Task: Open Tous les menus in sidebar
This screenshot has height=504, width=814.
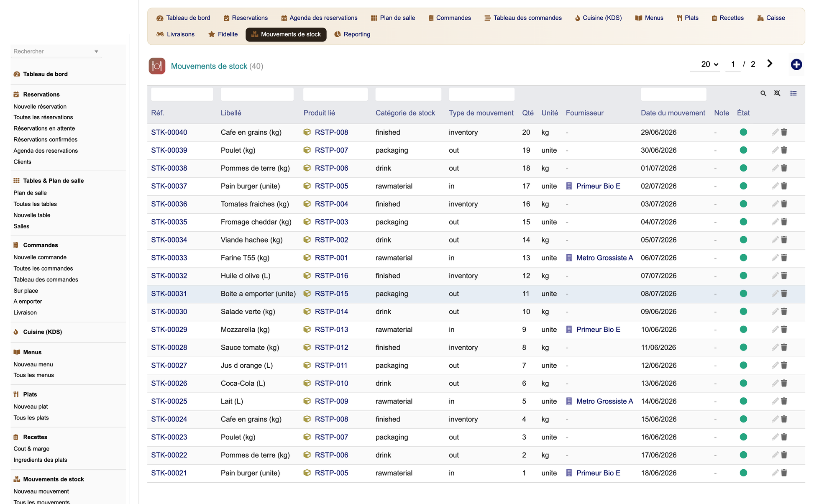Action: (x=33, y=375)
